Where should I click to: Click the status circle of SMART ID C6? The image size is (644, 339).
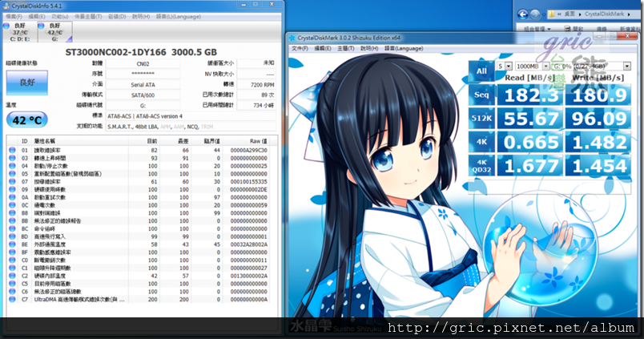[x=12, y=292]
